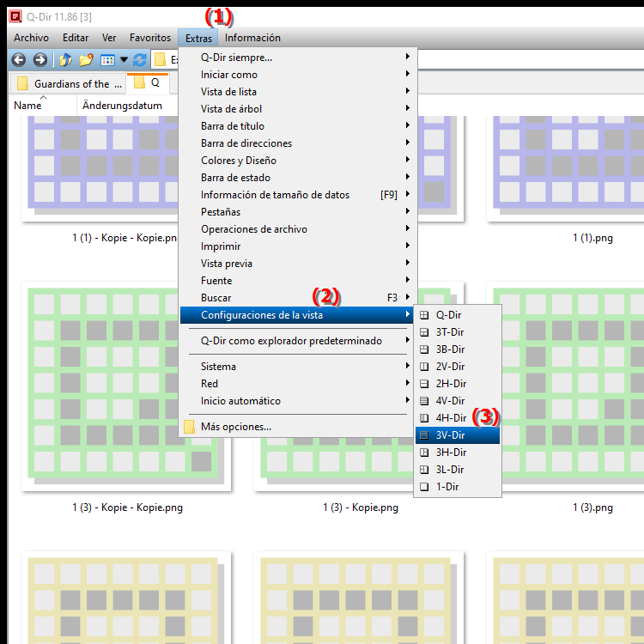Click the address bar folder icon
Viewport: 644px width, 644px height.
point(160,60)
